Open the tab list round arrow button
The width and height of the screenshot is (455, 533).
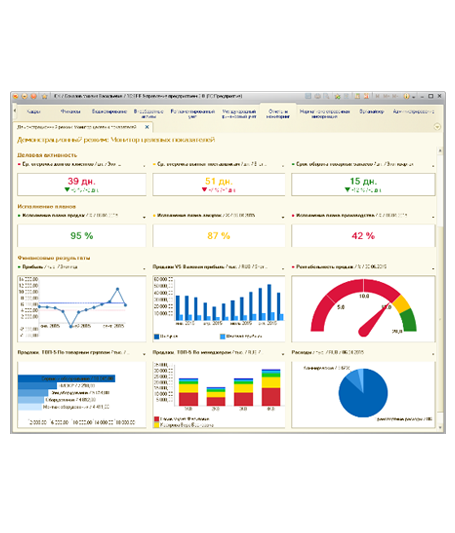tap(437, 127)
